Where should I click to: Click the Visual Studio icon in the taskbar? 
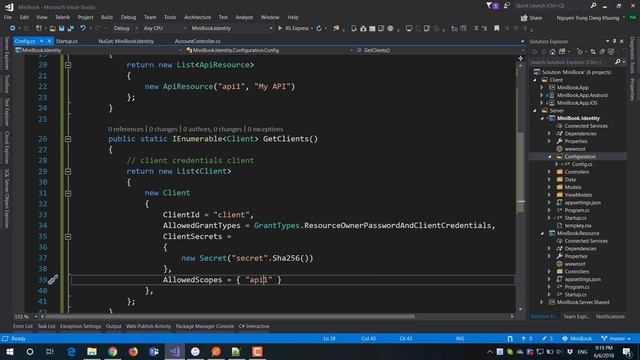pyautogui.click(x=175, y=351)
